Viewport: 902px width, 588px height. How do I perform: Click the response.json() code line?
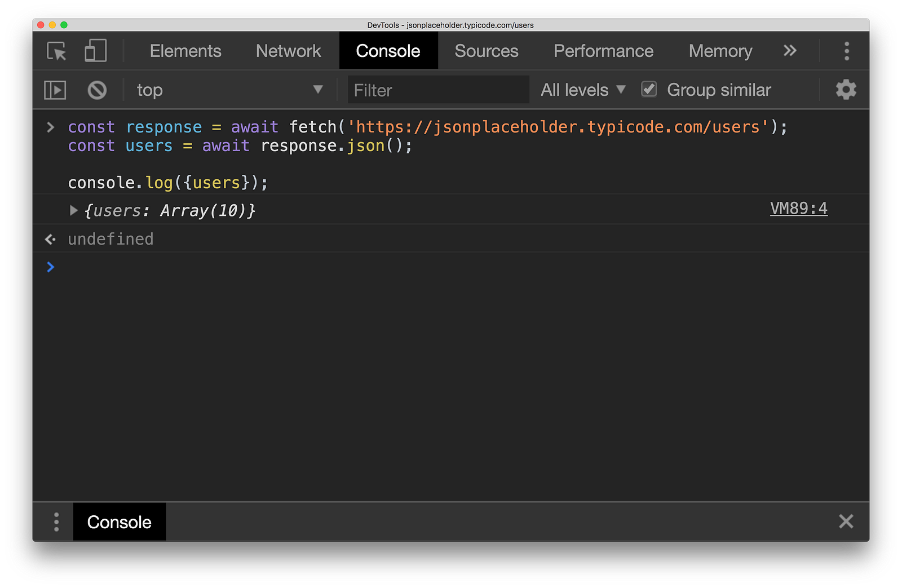240,145
